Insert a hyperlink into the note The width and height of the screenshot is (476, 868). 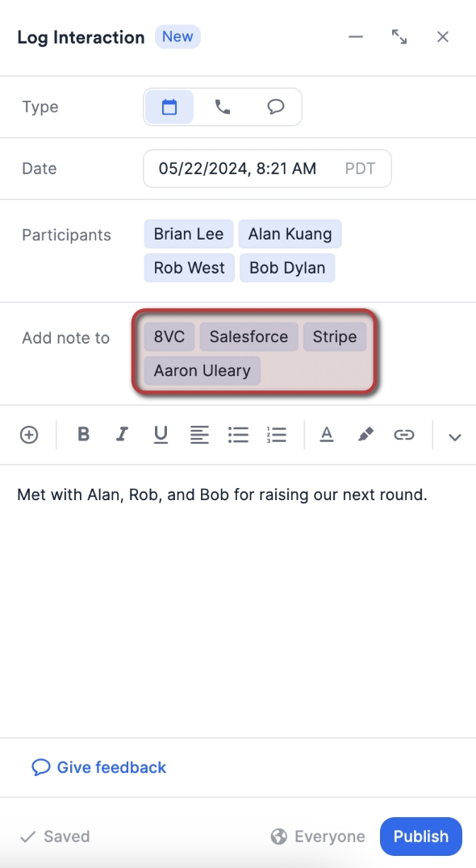404,435
